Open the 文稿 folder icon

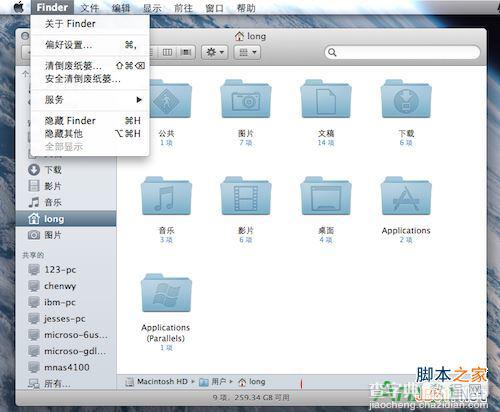pos(326,99)
